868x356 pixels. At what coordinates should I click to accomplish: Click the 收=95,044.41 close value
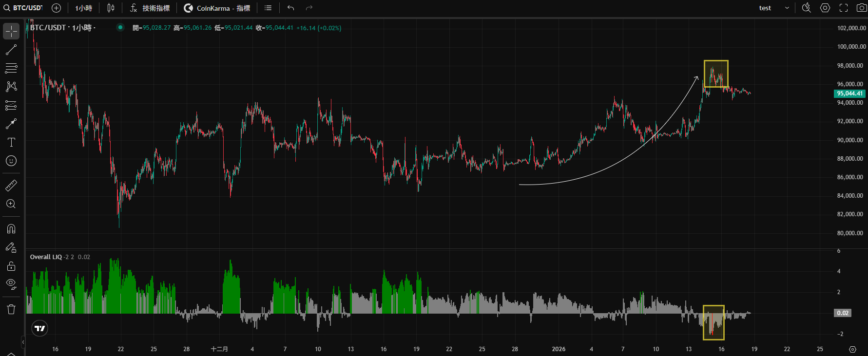274,28
